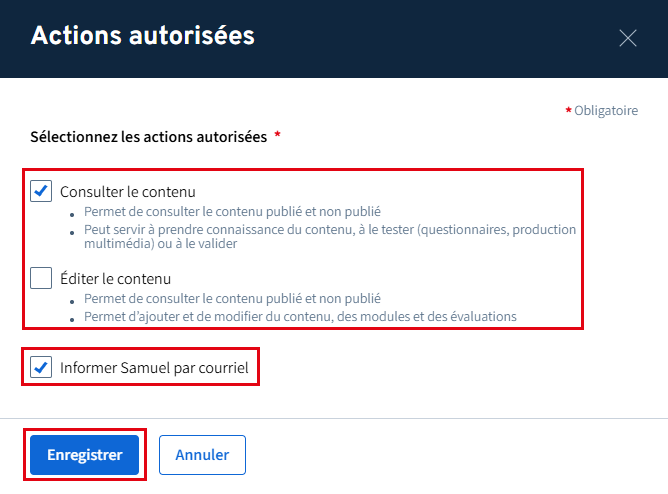Image resolution: width=668 pixels, height=494 pixels.
Task: Click the "Consulter le contenu" label text
Action: (127, 191)
